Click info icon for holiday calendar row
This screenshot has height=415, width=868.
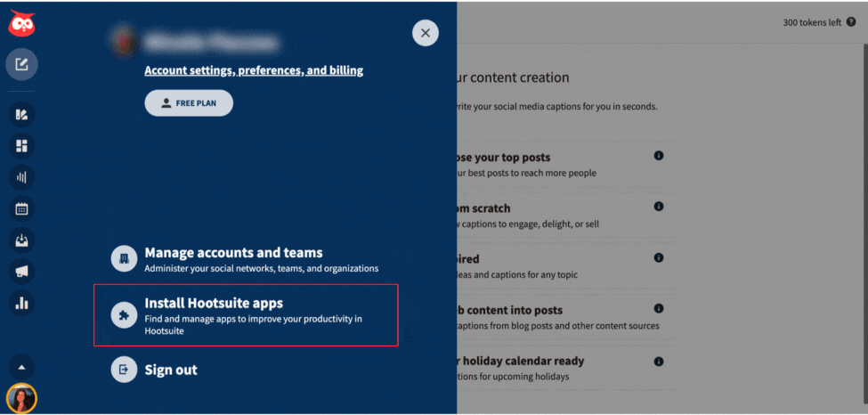click(x=659, y=362)
